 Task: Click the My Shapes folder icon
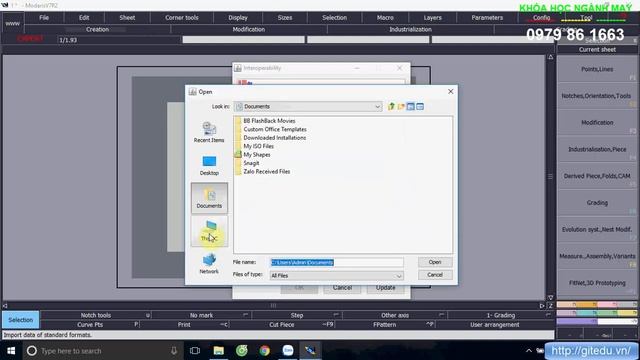click(x=238, y=155)
